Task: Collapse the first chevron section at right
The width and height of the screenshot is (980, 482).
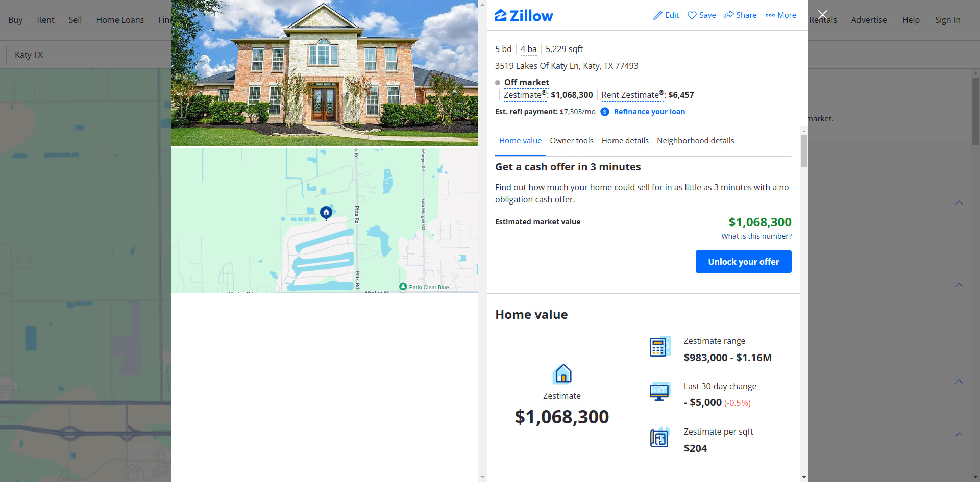Action: coord(959,202)
